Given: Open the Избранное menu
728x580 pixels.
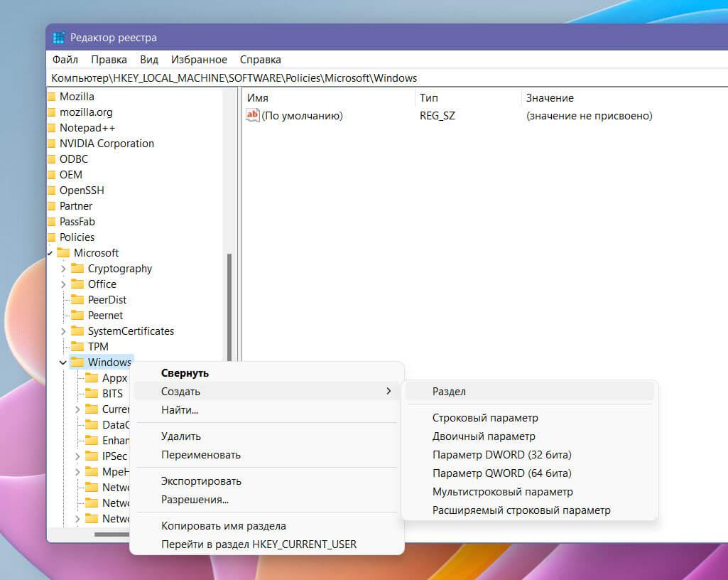Looking at the screenshot, I should click(x=199, y=60).
